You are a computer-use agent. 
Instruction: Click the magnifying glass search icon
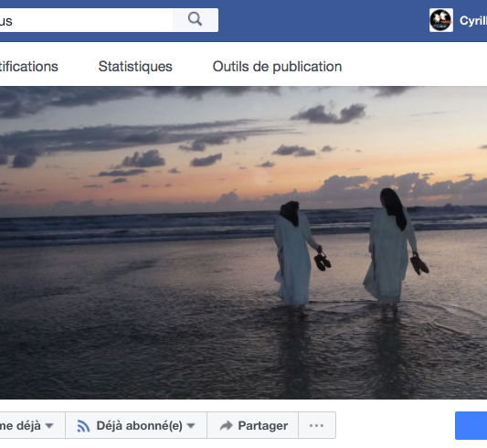(x=195, y=19)
